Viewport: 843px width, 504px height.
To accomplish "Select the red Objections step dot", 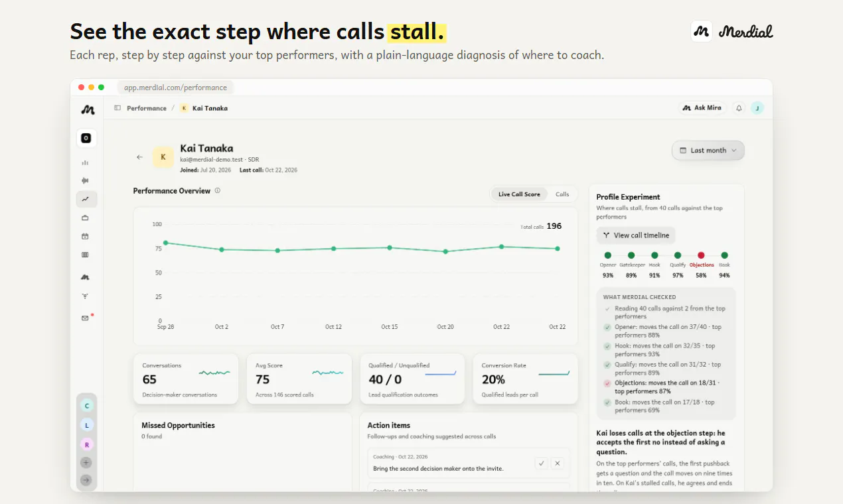I will pos(701,255).
